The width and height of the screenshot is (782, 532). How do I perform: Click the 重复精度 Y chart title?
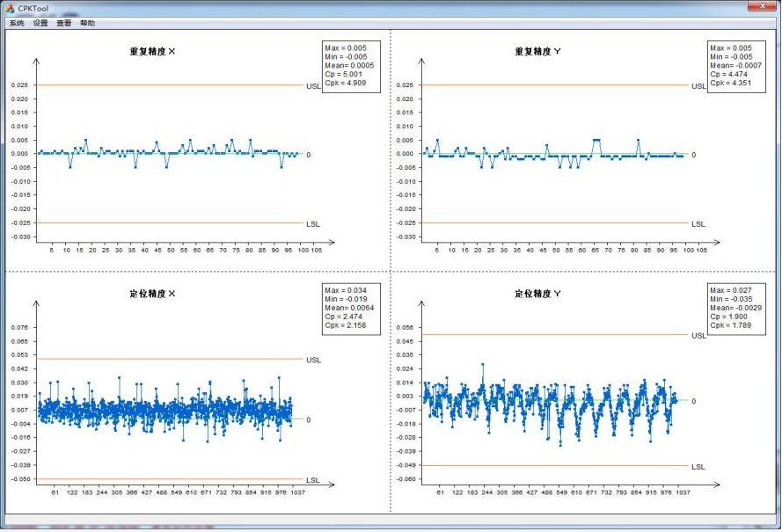point(537,52)
